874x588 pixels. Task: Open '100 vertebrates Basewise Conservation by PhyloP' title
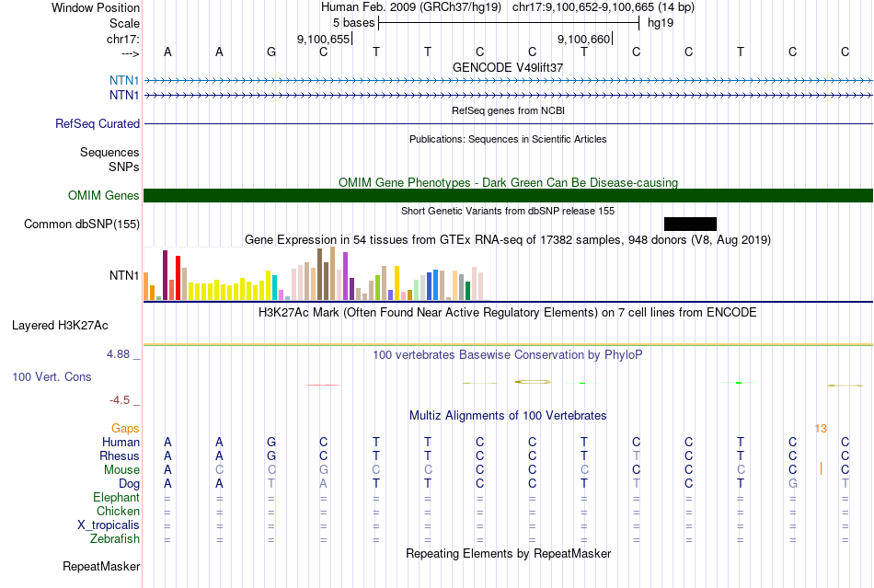(x=507, y=354)
